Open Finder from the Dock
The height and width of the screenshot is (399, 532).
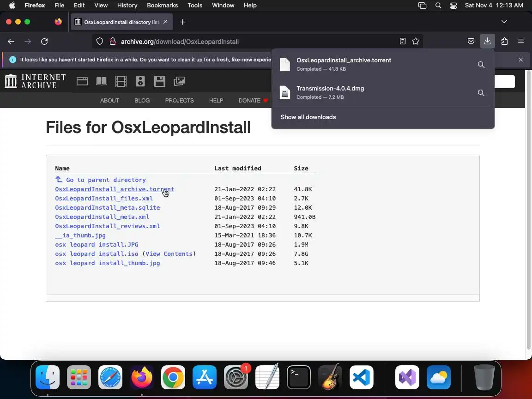(x=48, y=377)
